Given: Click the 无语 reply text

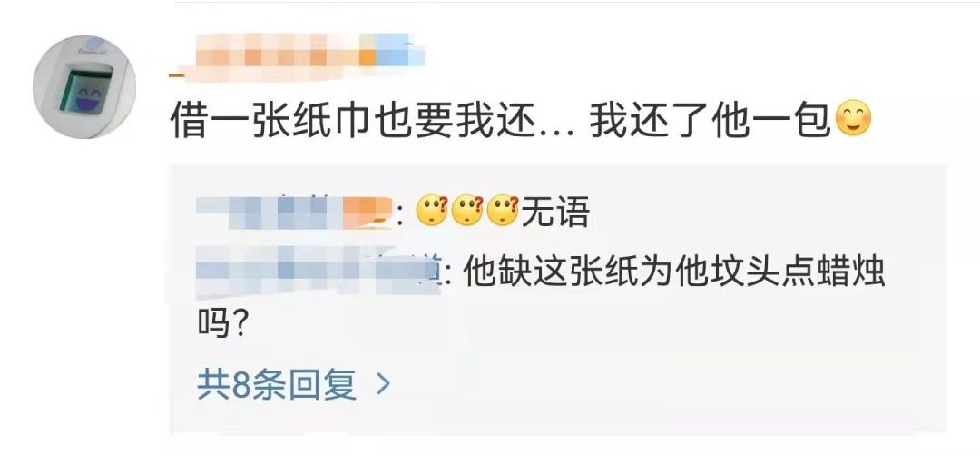Looking at the screenshot, I should 555,212.
